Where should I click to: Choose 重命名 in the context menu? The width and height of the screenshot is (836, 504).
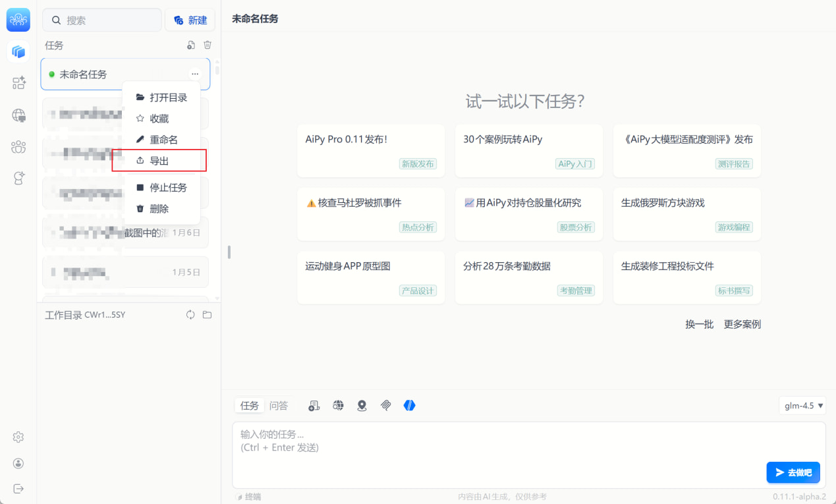point(161,140)
